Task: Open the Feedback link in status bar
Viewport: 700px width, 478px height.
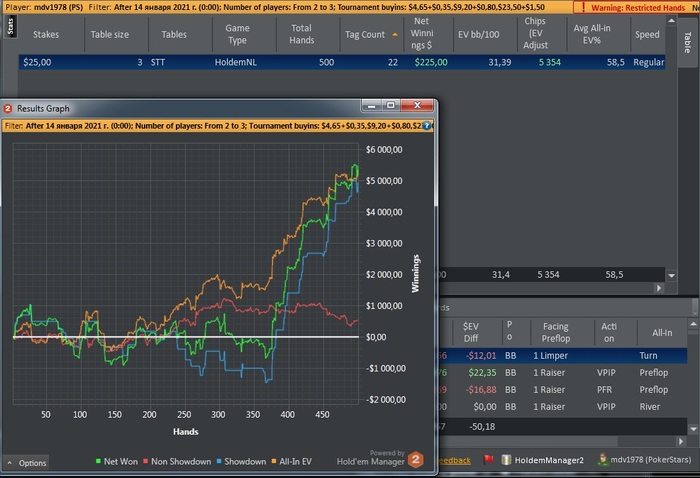Action: (x=455, y=460)
